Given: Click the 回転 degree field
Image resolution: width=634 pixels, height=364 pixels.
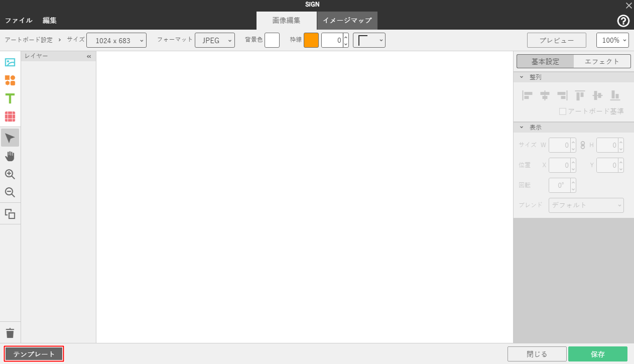Looking at the screenshot, I should 559,185.
